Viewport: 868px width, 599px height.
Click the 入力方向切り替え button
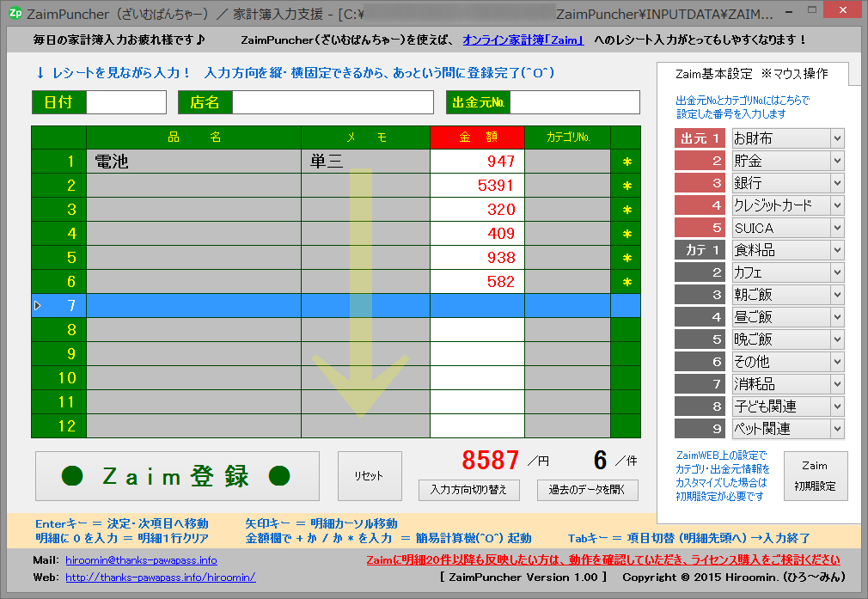coord(468,490)
